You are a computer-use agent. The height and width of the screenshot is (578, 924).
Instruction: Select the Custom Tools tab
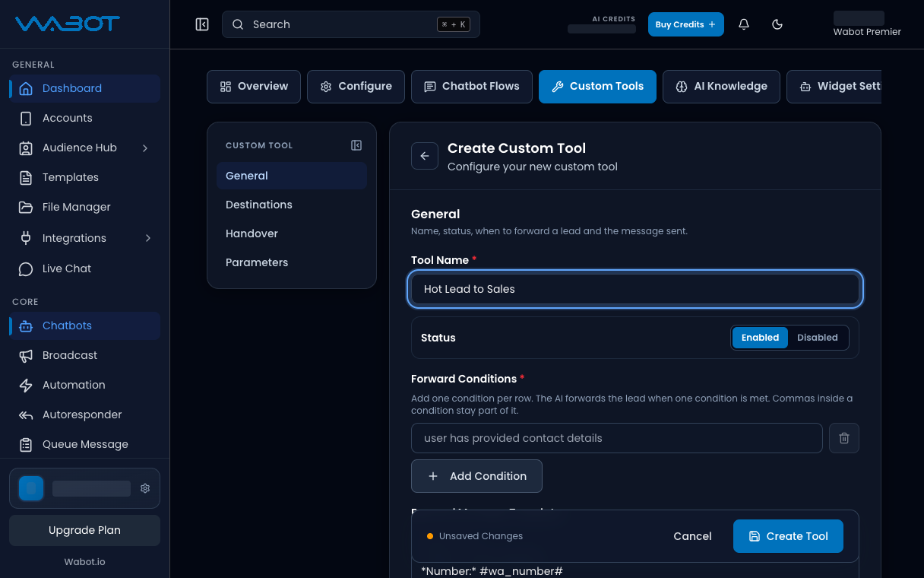(597, 87)
